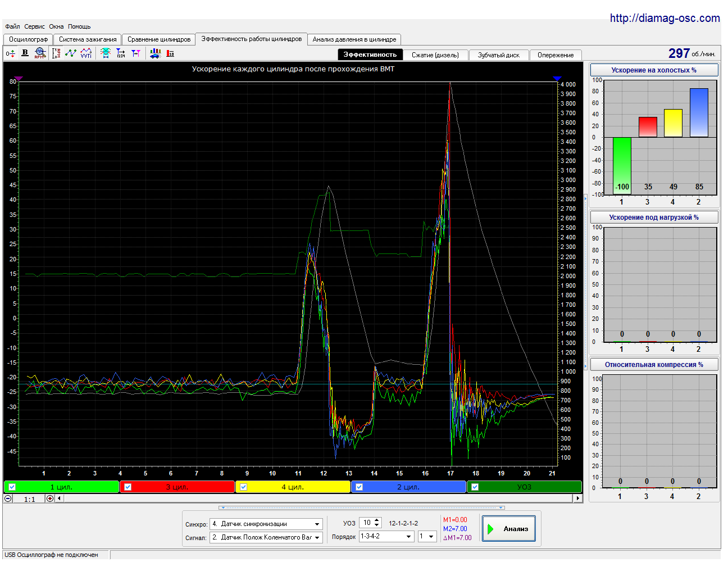Click the green cylinder 1 bar
The width and height of the screenshot is (728, 562).
coord(622,165)
